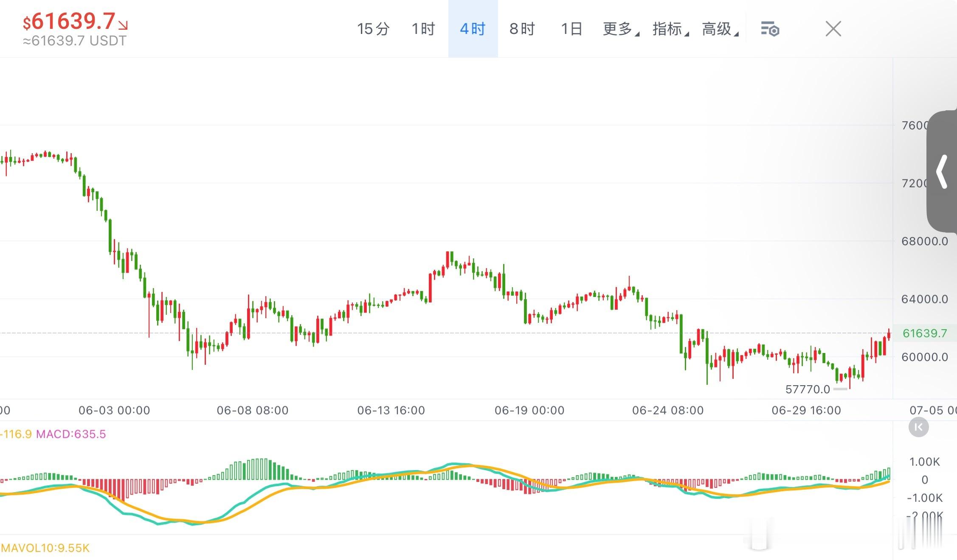957x560 pixels.
Task: Open the 指标 indicators dropdown
Action: pos(670,29)
